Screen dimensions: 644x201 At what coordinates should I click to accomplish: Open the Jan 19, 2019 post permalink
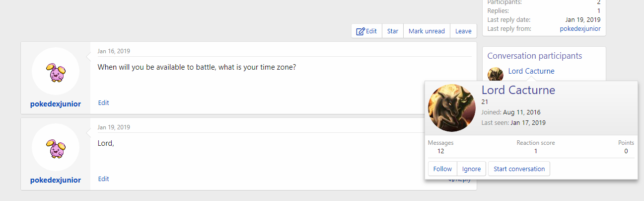[x=114, y=127]
